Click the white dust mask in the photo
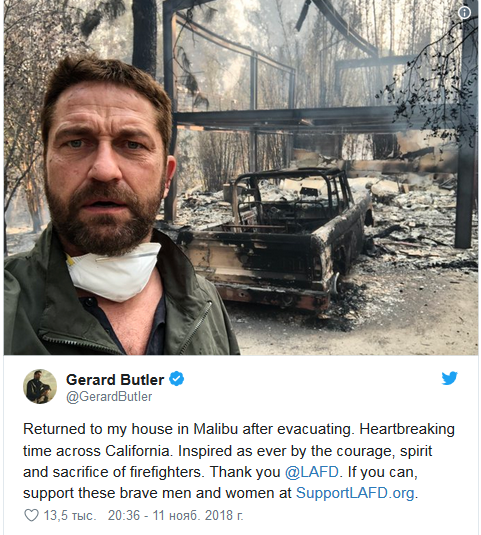 coord(113,272)
